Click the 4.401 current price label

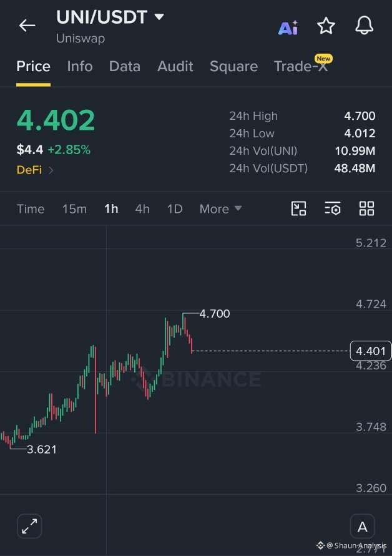[x=371, y=351]
